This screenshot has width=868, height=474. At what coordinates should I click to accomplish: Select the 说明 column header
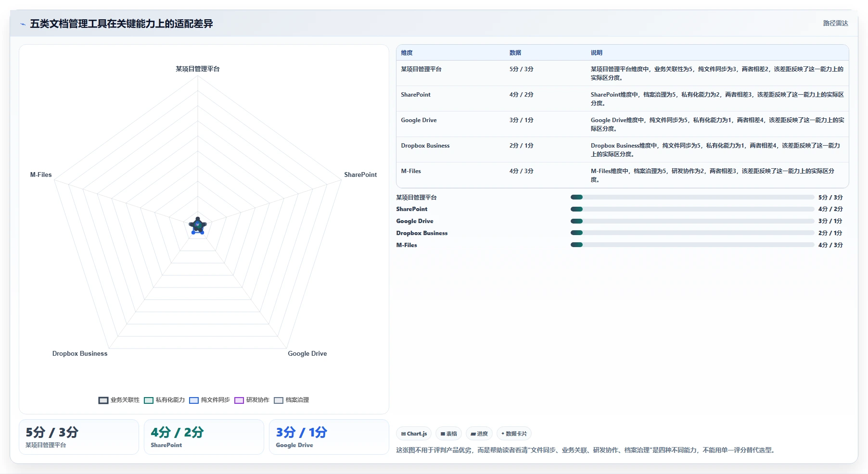(597, 53)
